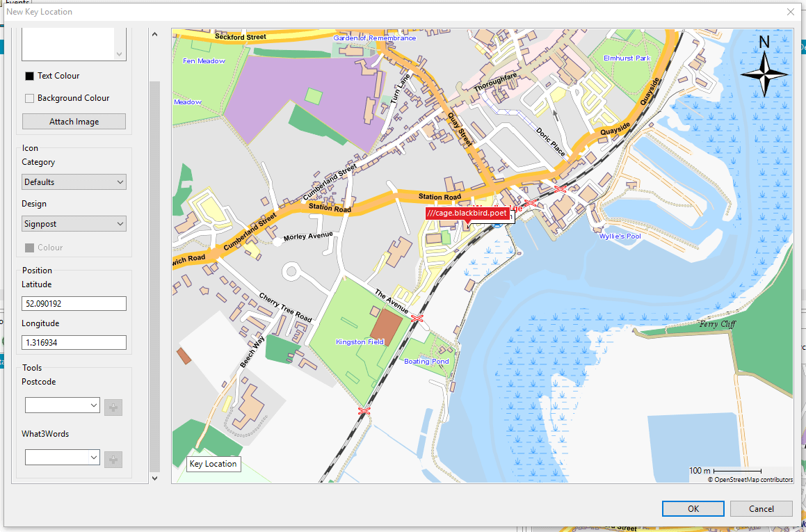806x532 pixels.
Task: Open the OpenStreetMap contributors link
Action: (751, 479)
